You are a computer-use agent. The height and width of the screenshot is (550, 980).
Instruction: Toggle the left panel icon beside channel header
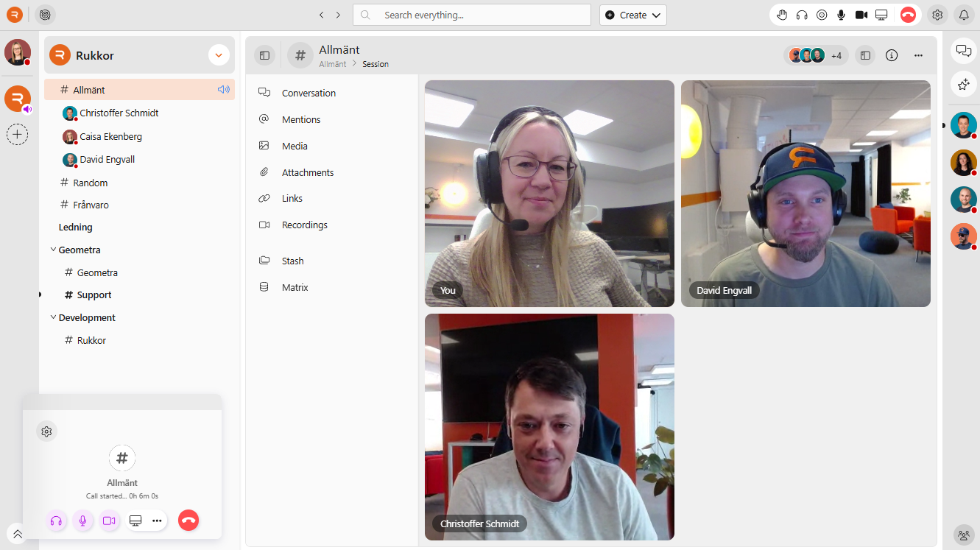[x=264, y=55]
